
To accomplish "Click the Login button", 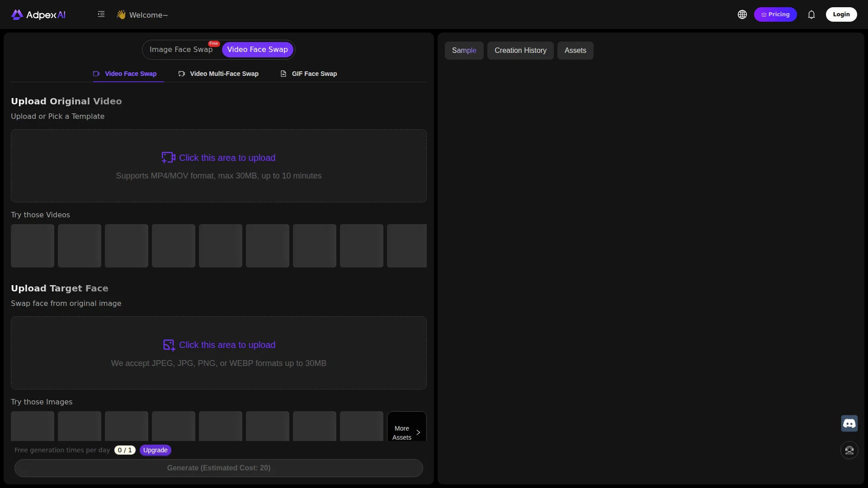I will [x=842, y=14].
